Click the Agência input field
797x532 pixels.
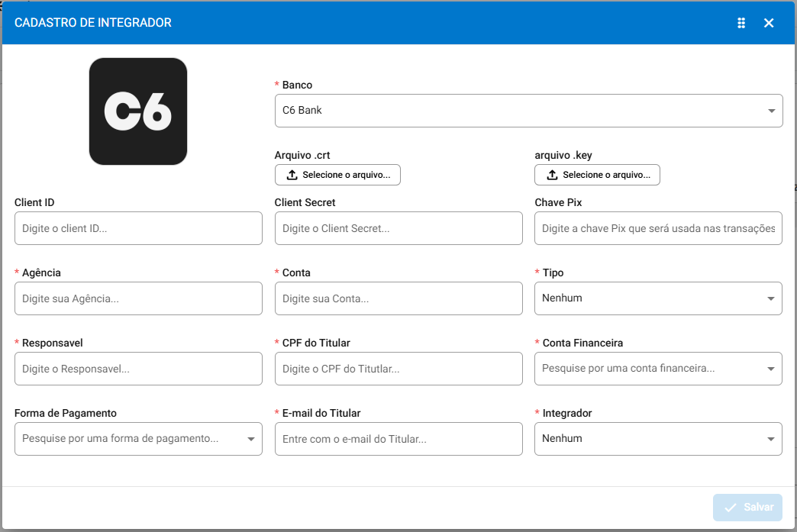pyautogui.click(x=138, y=298)
